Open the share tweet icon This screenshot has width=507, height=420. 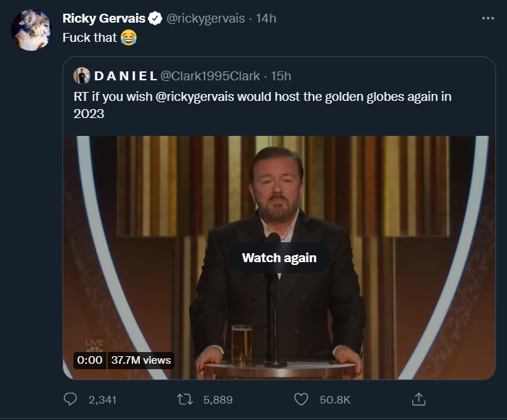coord(418,399)
